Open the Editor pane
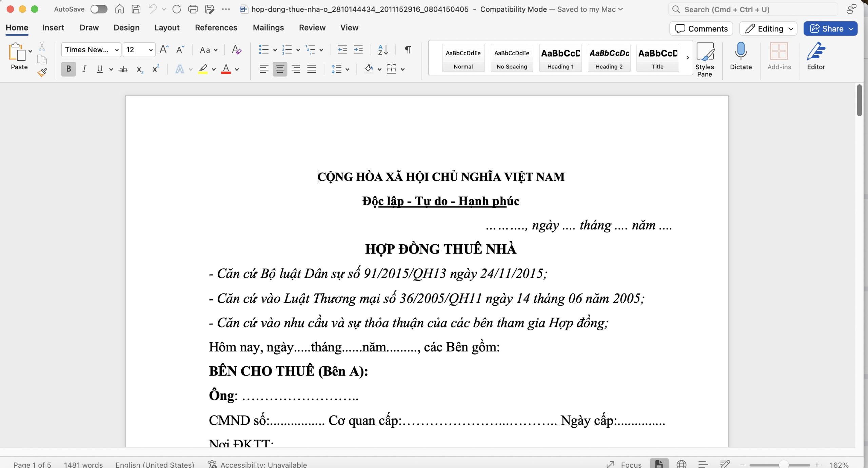 click(x=816, y=56)
